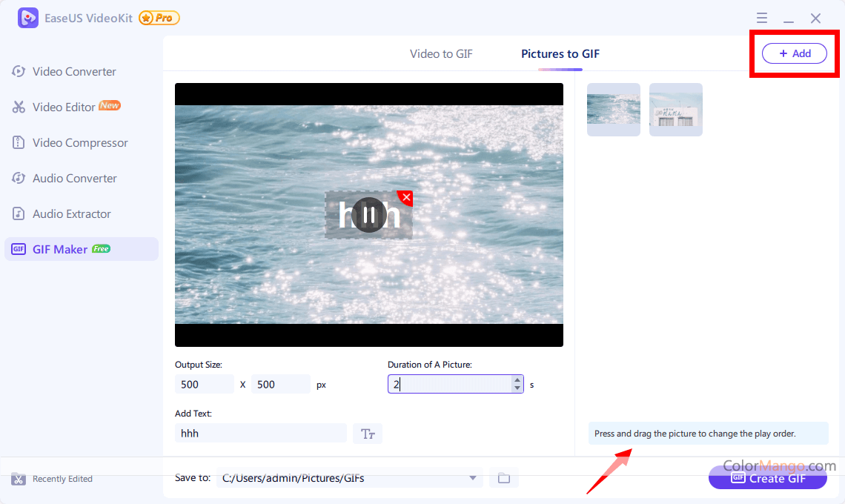The height and width of the screenshot is (504, 845).
Task: Browse output folder icon
Action: coord(504,478)
